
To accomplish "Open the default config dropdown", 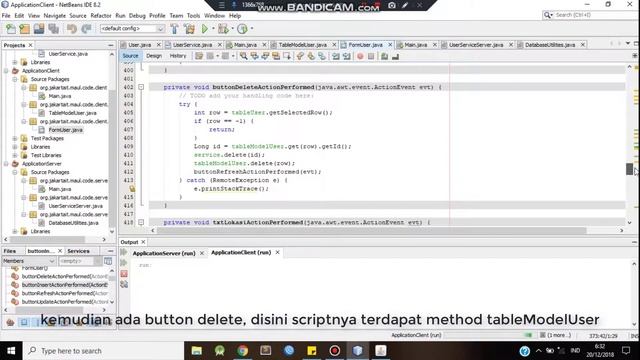I will pos(133,29).
